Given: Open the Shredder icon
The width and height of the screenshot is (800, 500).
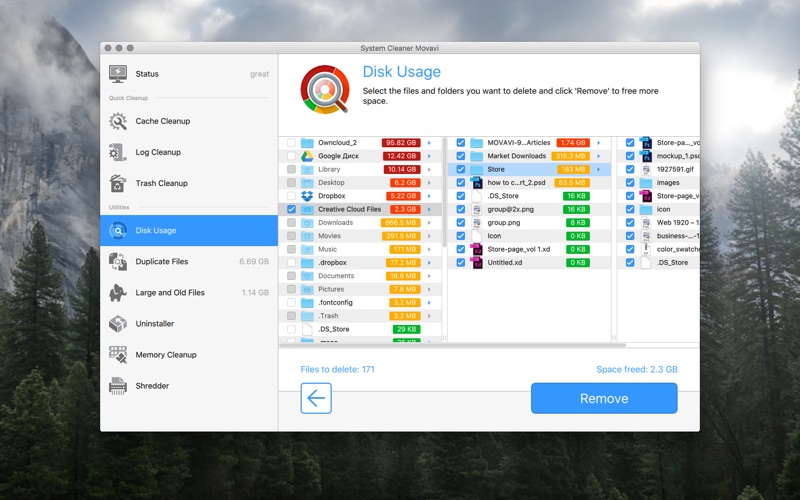Looking at the screenshot, I should pos(118,386).
